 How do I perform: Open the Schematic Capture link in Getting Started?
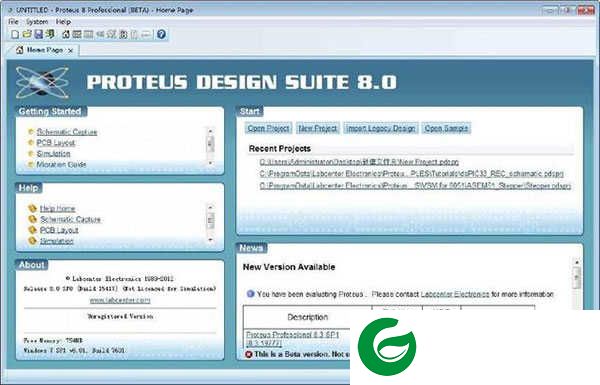click(67, 132)
